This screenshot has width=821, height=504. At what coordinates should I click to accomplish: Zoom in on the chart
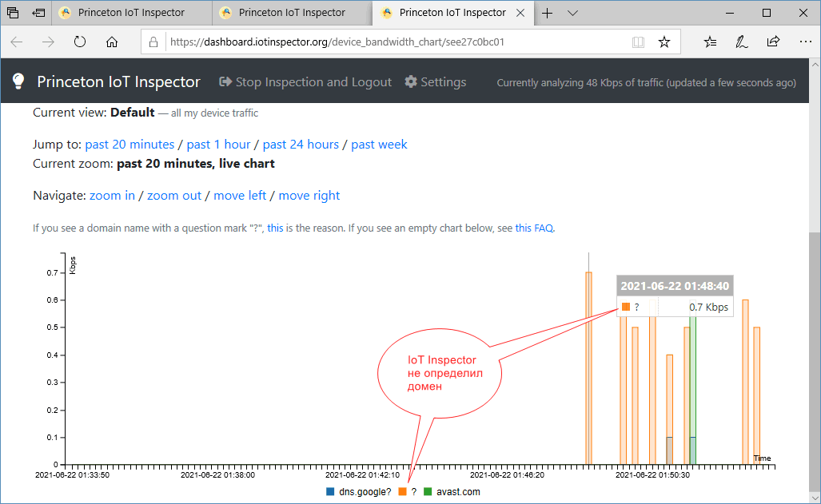click(112, 196)
